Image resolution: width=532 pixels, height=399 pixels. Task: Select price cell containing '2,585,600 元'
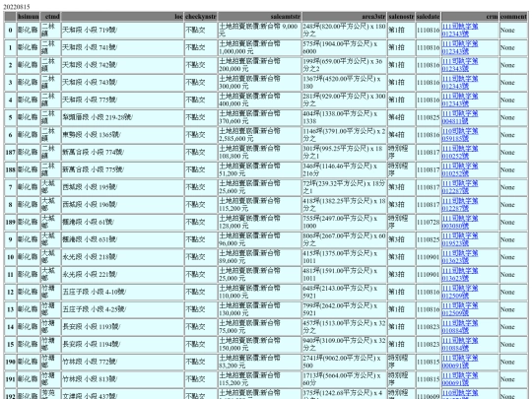point(259,135)
